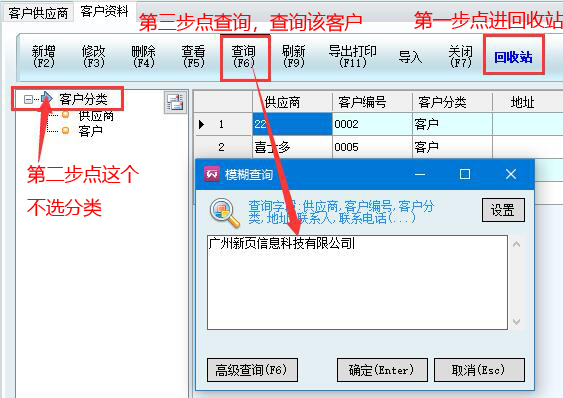Click the scrollbar down arrow in query box
Viewport: 563px width, 398px height.
coord(516,321)
